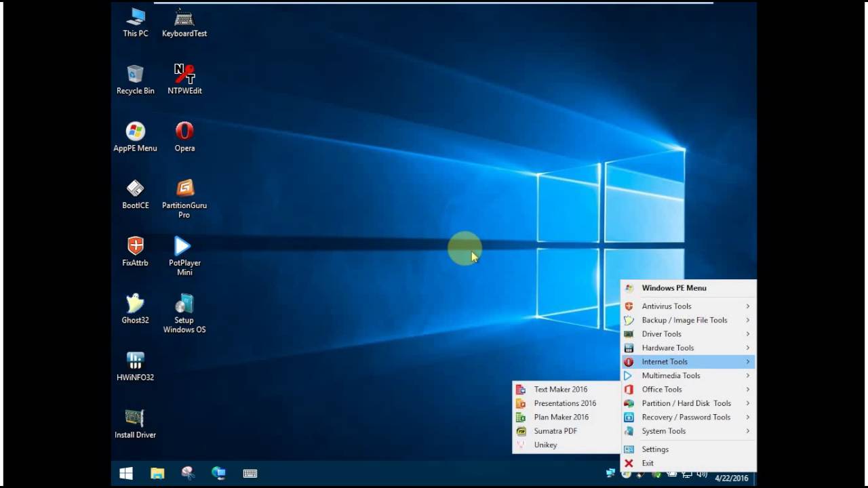Click the Windows PE Menu header
This screenshot has width=868, height=488.
coord(688,288)
